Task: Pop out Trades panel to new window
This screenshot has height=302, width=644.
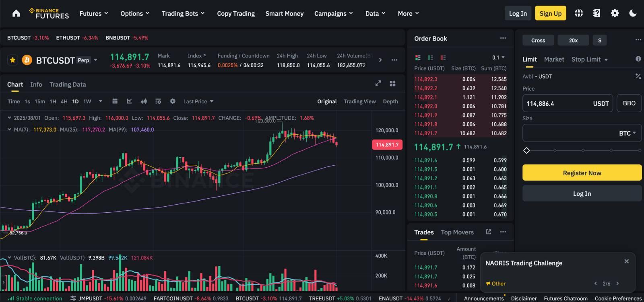Action: tap(489, 232)
